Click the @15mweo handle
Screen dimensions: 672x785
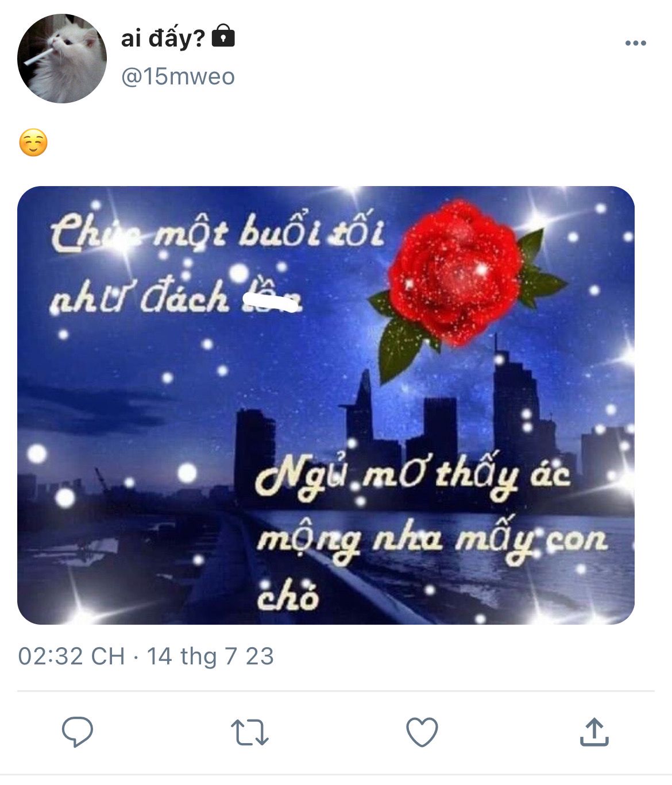pos(178,76)
